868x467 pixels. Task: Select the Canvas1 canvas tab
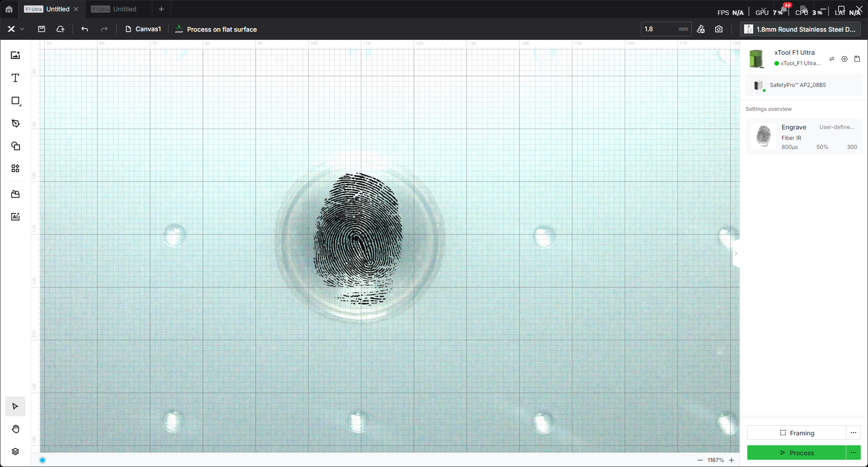pos(143,29)
